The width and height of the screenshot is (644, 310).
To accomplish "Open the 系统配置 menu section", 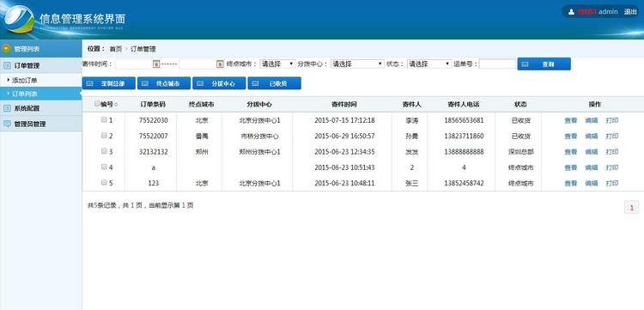I will pyautogui.click(x=41, y=108).
